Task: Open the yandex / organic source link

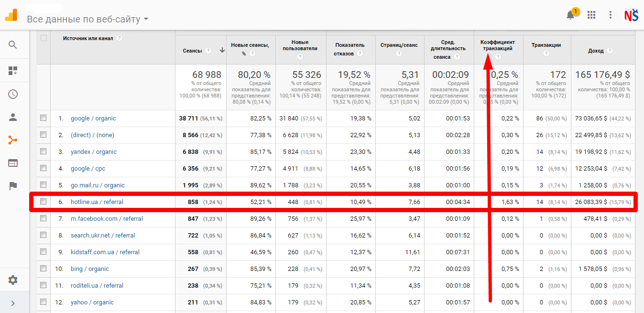Action: [94, 152]
